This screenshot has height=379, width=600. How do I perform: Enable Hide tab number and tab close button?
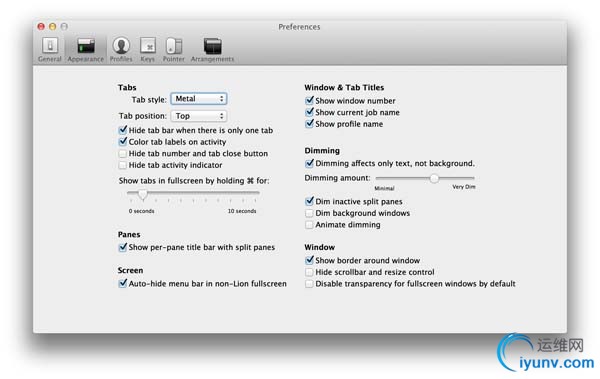123,154
